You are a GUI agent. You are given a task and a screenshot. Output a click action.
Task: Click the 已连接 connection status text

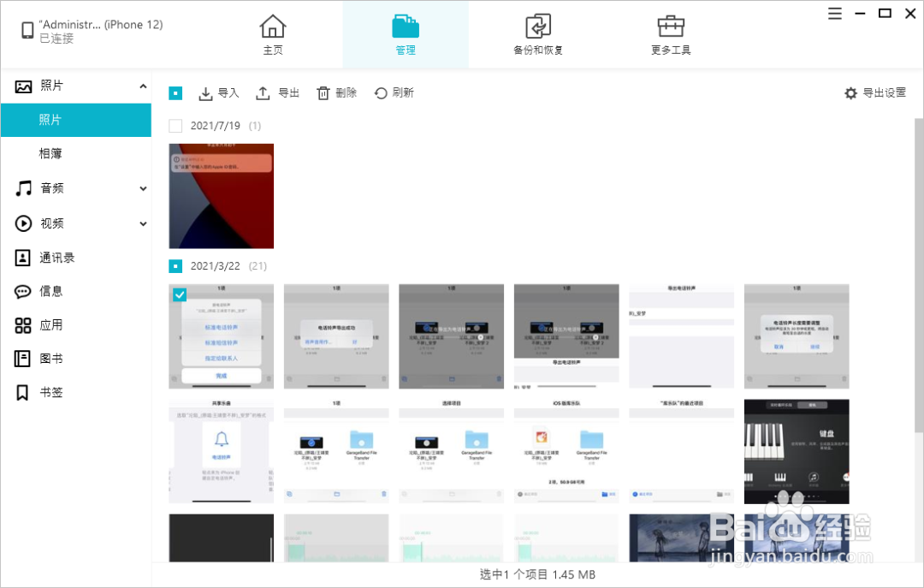[x=56, y=39]
